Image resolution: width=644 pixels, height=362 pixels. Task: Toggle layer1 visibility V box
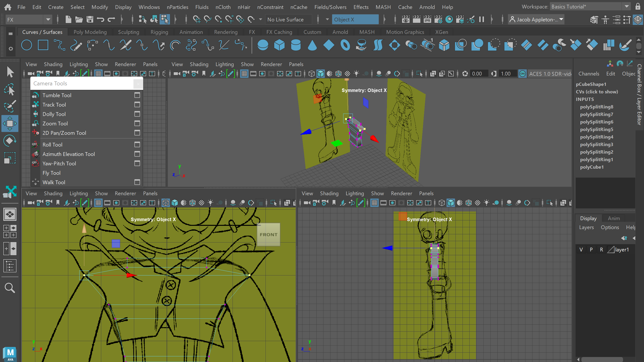[x=581, y=250]
